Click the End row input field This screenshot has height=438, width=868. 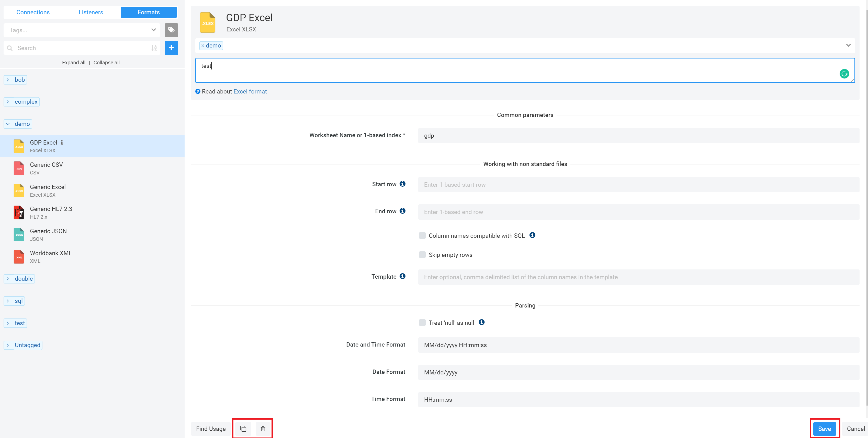point(638,212)
